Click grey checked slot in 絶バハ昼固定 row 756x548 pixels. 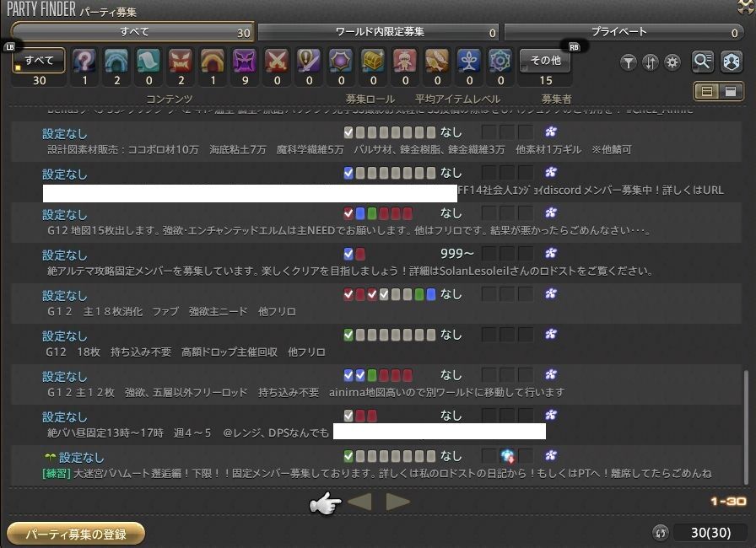pos(348,416)
